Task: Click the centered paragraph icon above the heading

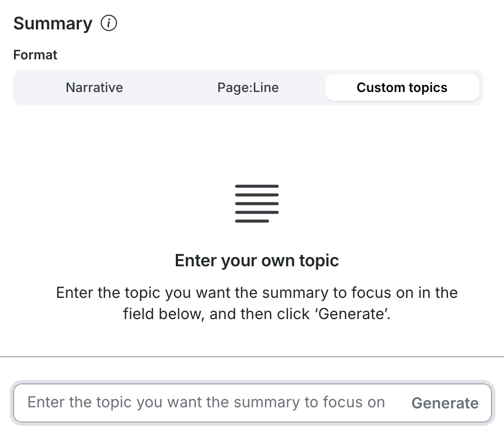Action: [256, 203]
